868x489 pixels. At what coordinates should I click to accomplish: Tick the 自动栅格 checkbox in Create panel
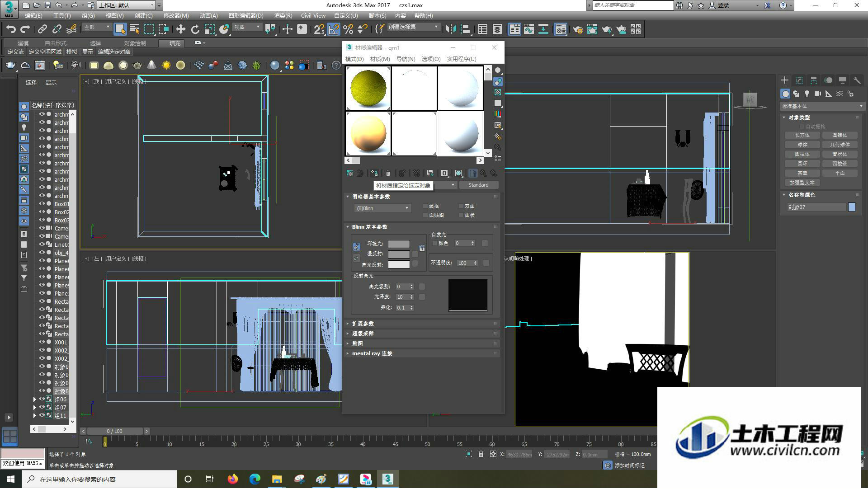tap(802, 127)
